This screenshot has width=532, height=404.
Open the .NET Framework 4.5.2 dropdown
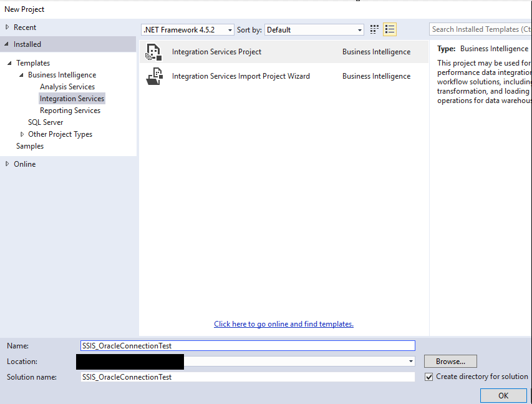[229, 29]
